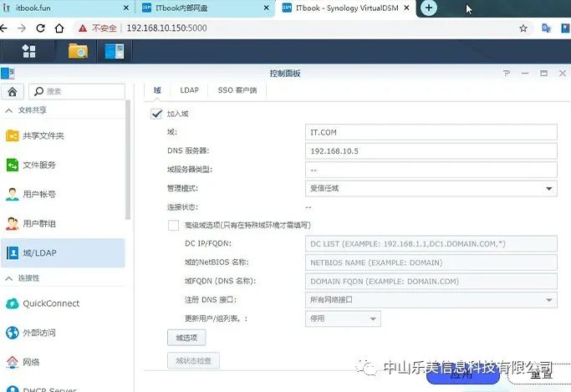Click the Control Panel search box

point(77,91)
